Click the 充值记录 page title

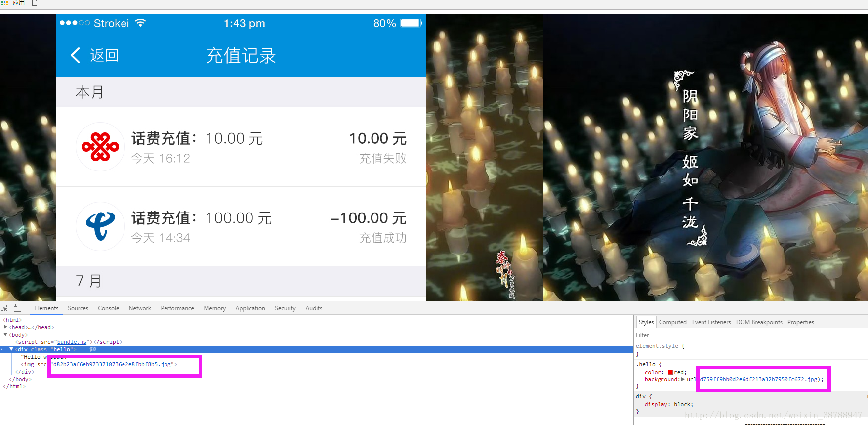[241, 55]
